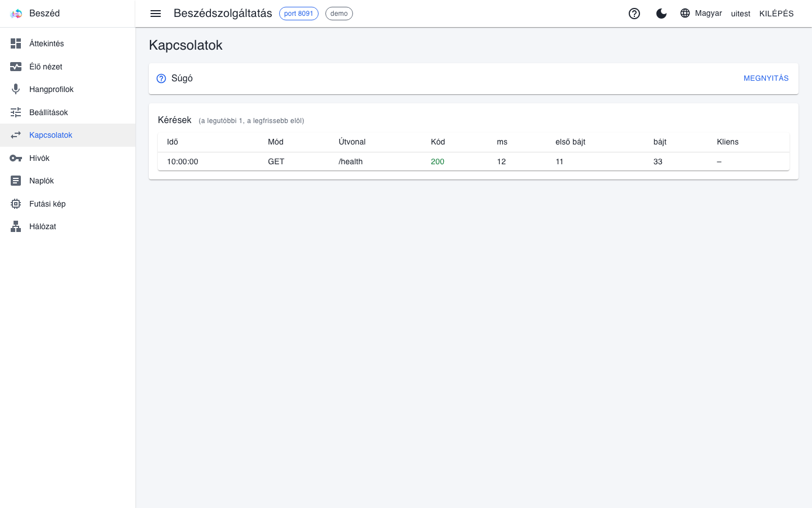The image size is (812, 508).
Task: Click KILÉPÉS to log out
Action: pyautogui.click(x=776, y=14)
